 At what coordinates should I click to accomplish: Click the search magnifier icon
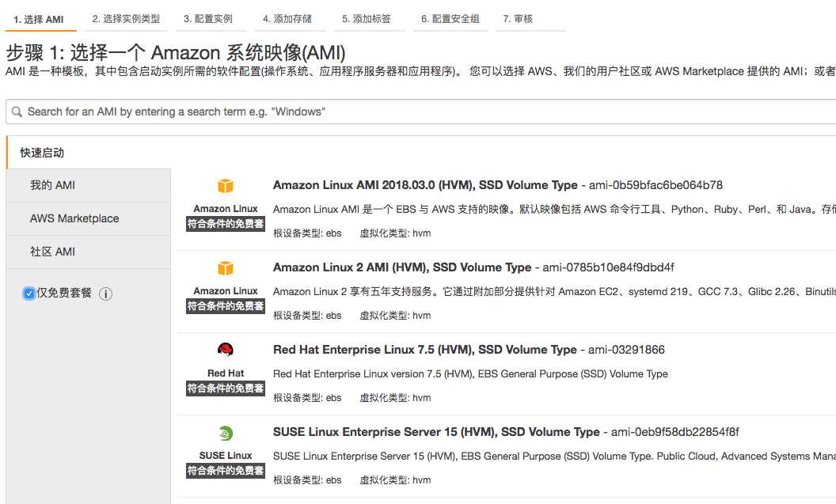[x=17, y=112]
